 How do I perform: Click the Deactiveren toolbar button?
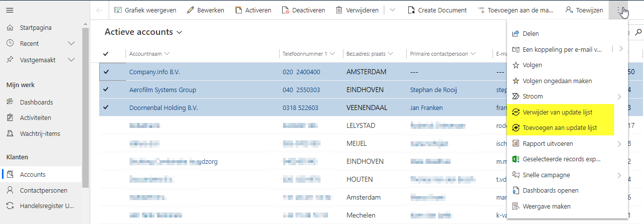pyautogui.click(x=303, y=10)
